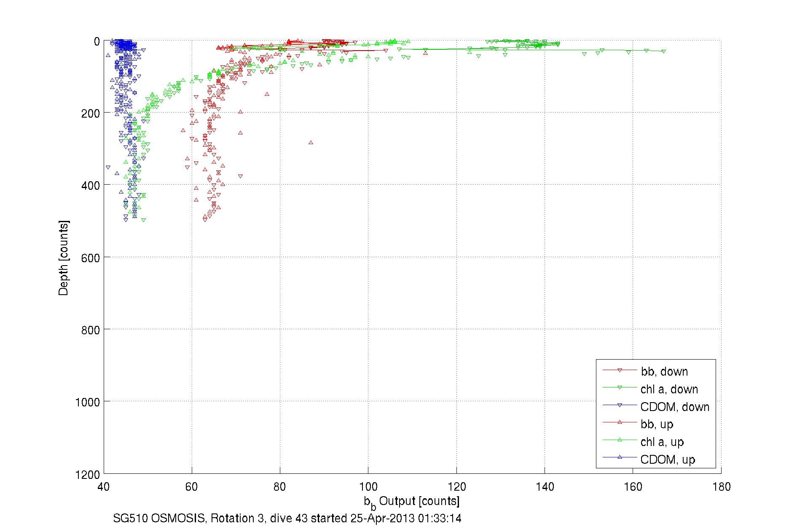This screenshot has height=532, width=797.
Task: Click the blue down-triangle marker in the legend
Action: [620, 405]
